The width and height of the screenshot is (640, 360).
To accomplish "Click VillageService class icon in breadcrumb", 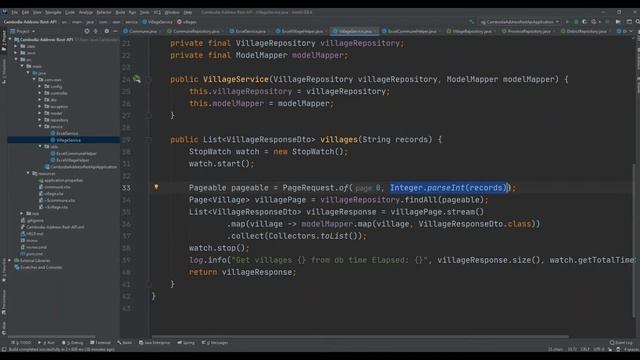I will pyautogui.click(x=144, y=22).
